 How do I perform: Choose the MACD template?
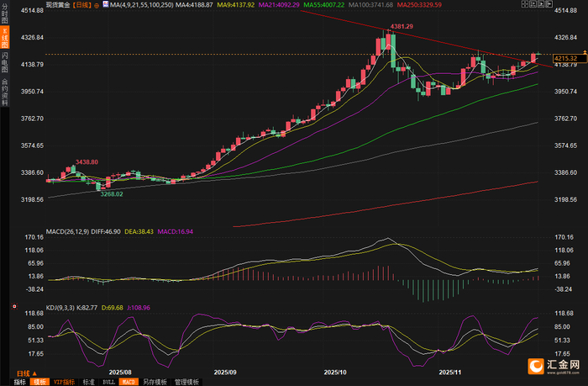tap(129, 382)
